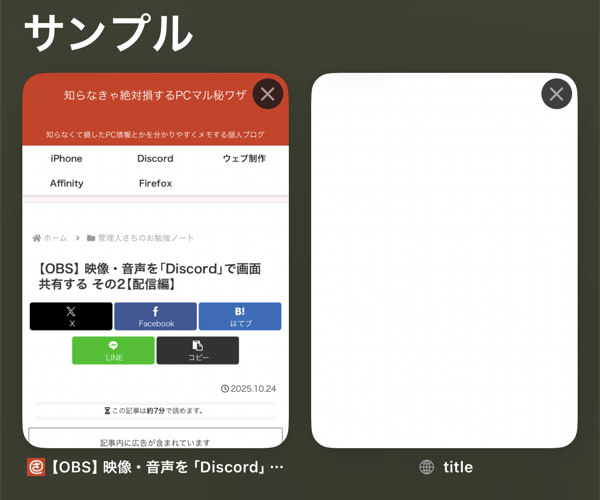Viewport: 600px width, 500px height.
Task: Click the red site favicon below first tab
Action: (36, 467)
